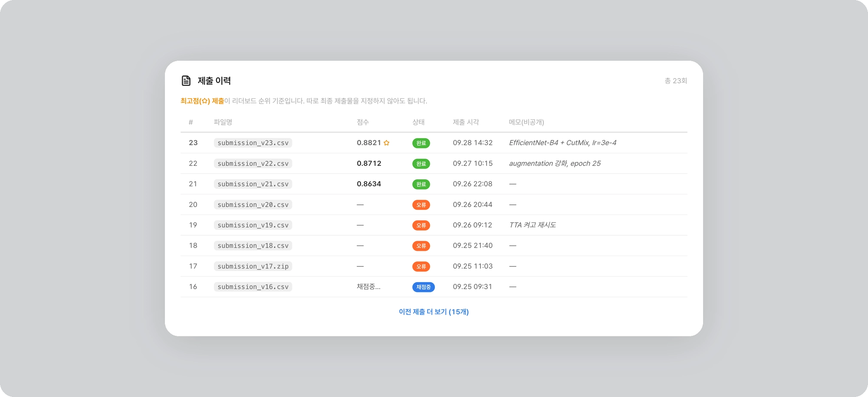Screen dimensions: 868x397
Task: Select submission_v18.csv file name
Action: [253, 246]
